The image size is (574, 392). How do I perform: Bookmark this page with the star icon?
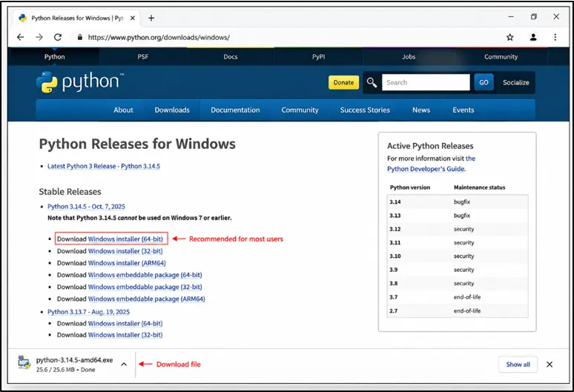[x=510, y=37]
